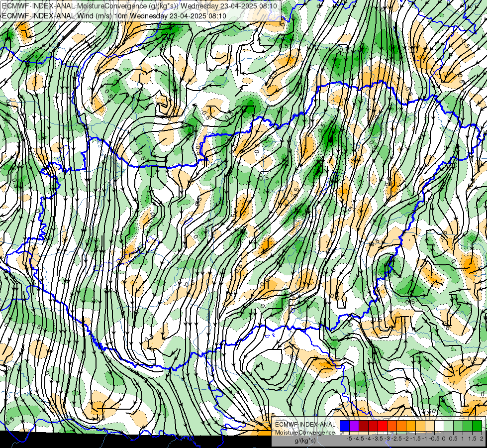Click the pure orange swatch left of -2 tick

click(x=401, y=426)
